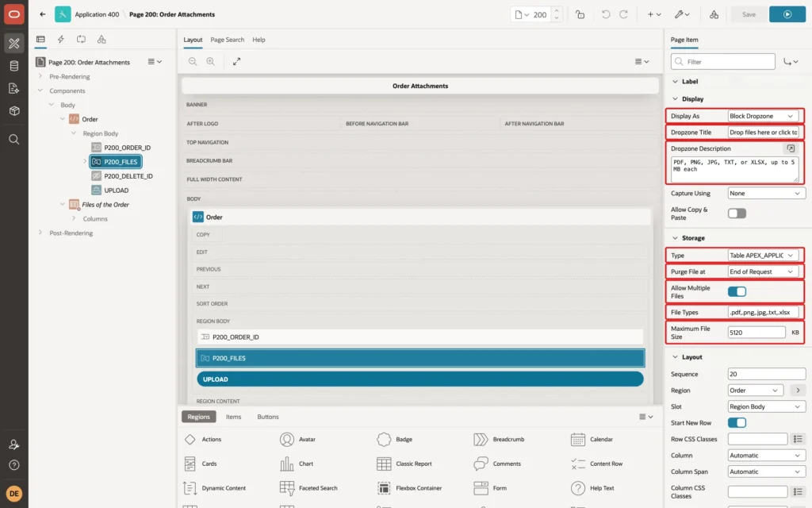Expand the Post-Rendering tree node
This screenshot has width=812, height=508.
40,233
